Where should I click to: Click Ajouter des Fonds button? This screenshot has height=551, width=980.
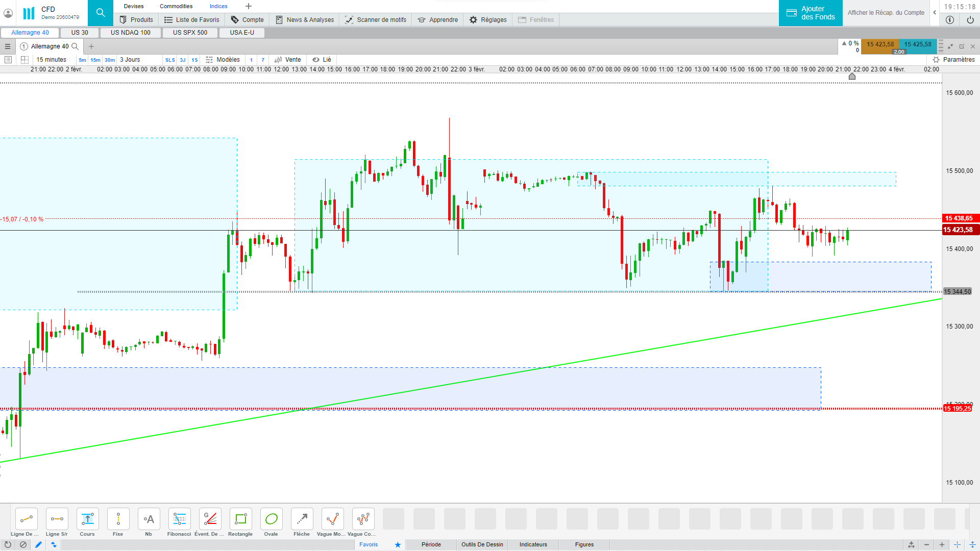pos(811,13)
